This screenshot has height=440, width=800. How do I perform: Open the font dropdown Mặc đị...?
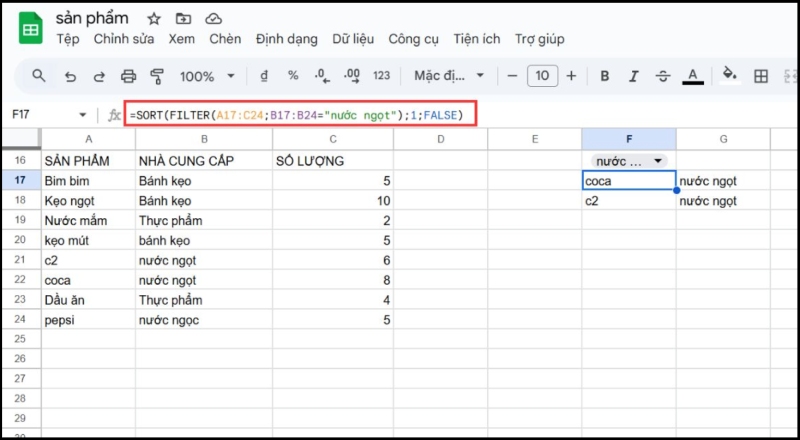click(x=448, y=76)
